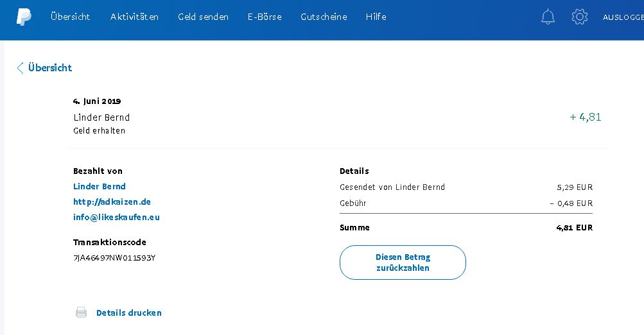Open the notifications bell
The height and width of the screenshot is (335, 644).
(548, 17)
